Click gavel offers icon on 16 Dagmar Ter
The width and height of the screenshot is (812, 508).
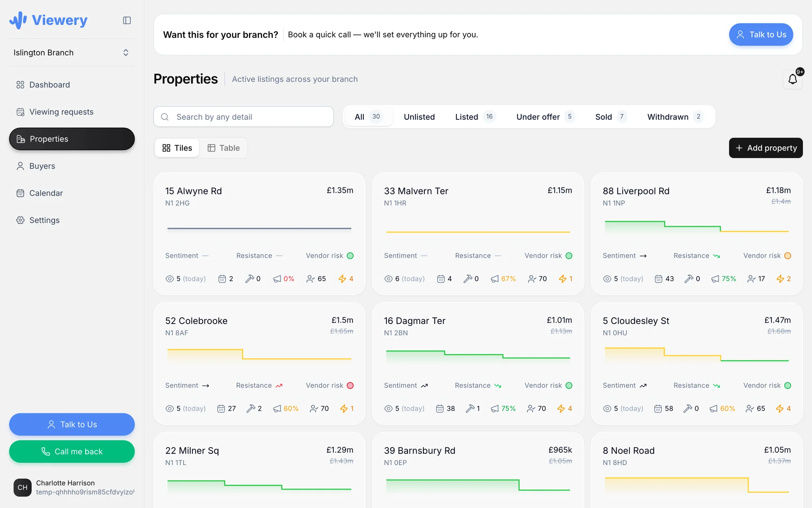470,408
